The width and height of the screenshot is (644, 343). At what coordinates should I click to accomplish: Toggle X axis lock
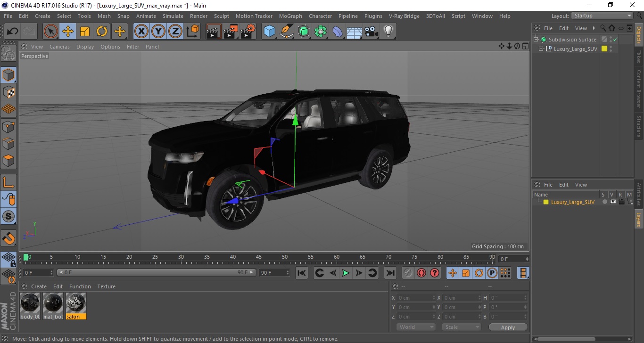point(141,32)
